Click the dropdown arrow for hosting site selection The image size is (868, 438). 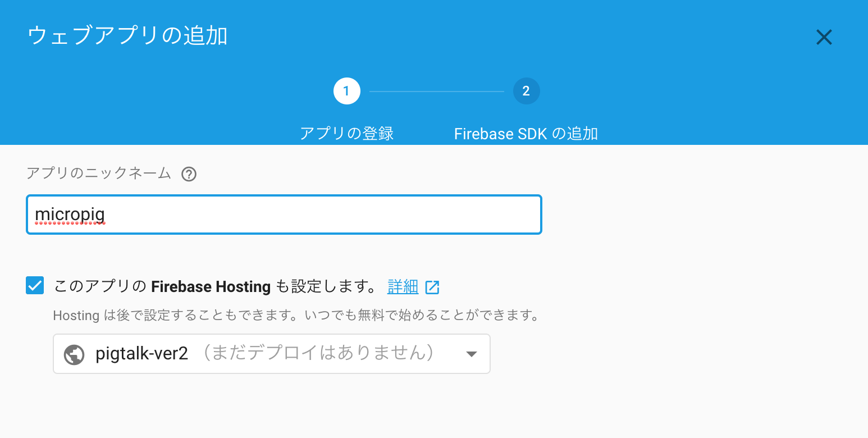coord(471,354)
